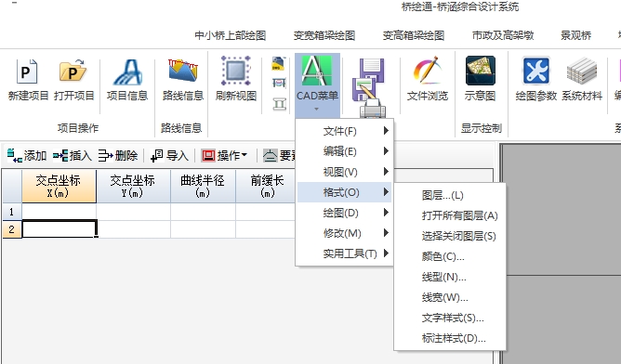Switch to the 中小桥上部绘图 tab

coord(231,35)
